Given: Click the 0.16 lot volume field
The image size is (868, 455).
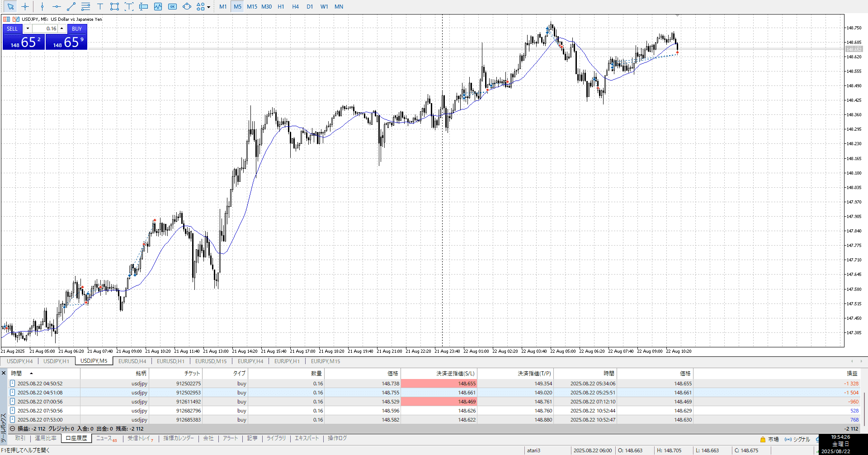Looking at the screenshot, I should tap(45, 28).
